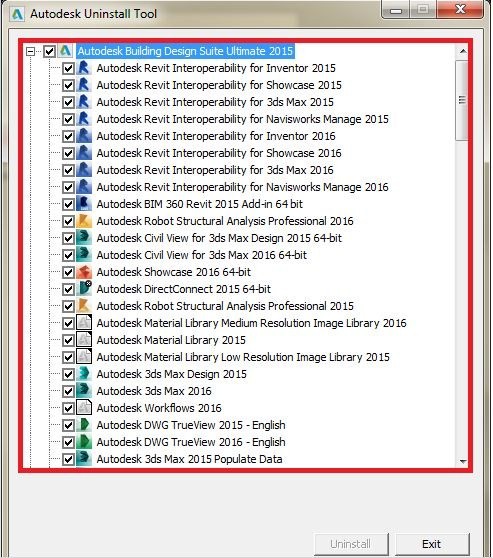This screenshot has height=558, width=493.
Task: Click the Uninstall button
Action: [x=351, y=544]
